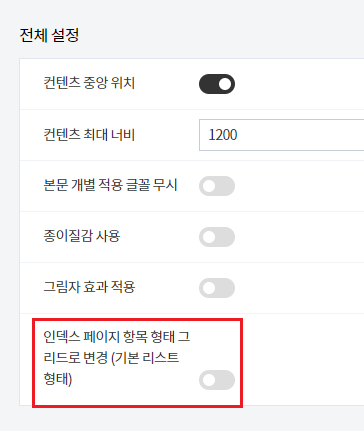364x431 pixels.
Task: Click the red-outlined index page setting row
Action: (137, 363)
